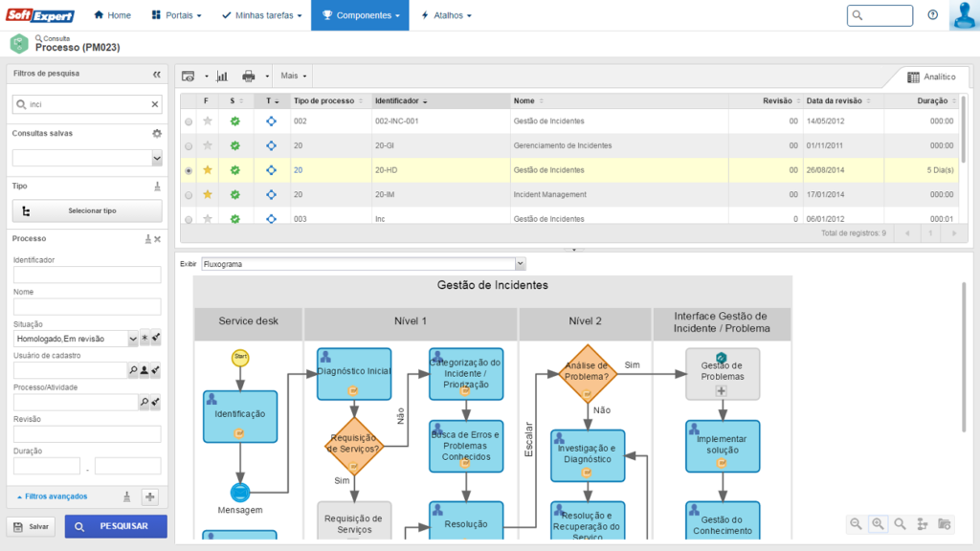The width and height of the screenshot is (980, 551).
Task: Expand the Situação dropdown
Action: [132, 339]
